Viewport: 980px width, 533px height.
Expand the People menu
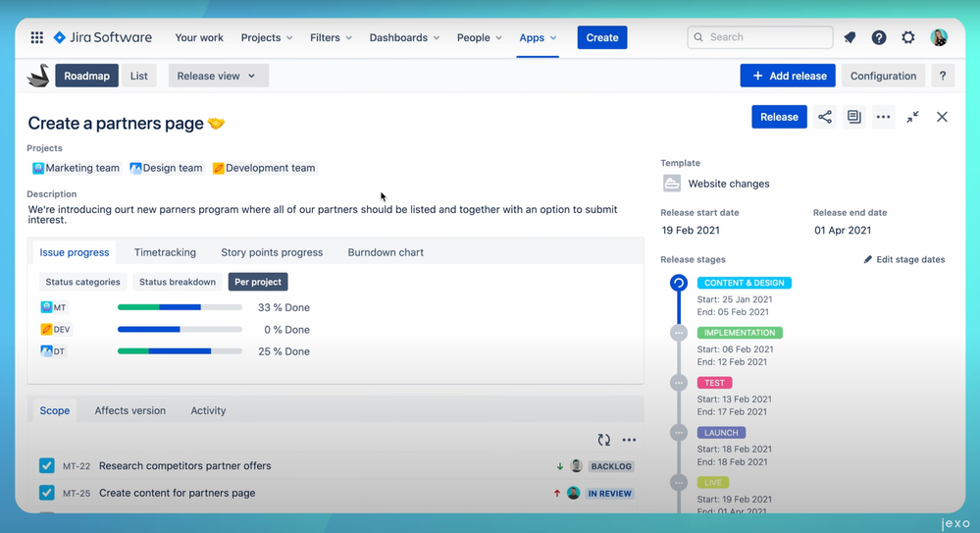point(480,37)
